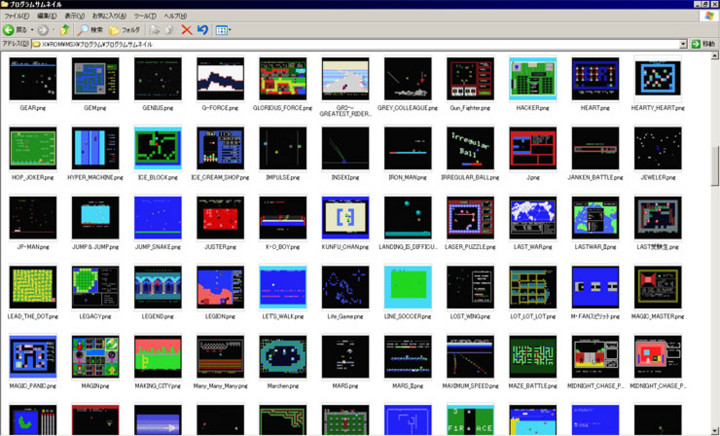
Task: Select the HEARTY_HEART.png thumbnail
Action: tap(658, 78)
